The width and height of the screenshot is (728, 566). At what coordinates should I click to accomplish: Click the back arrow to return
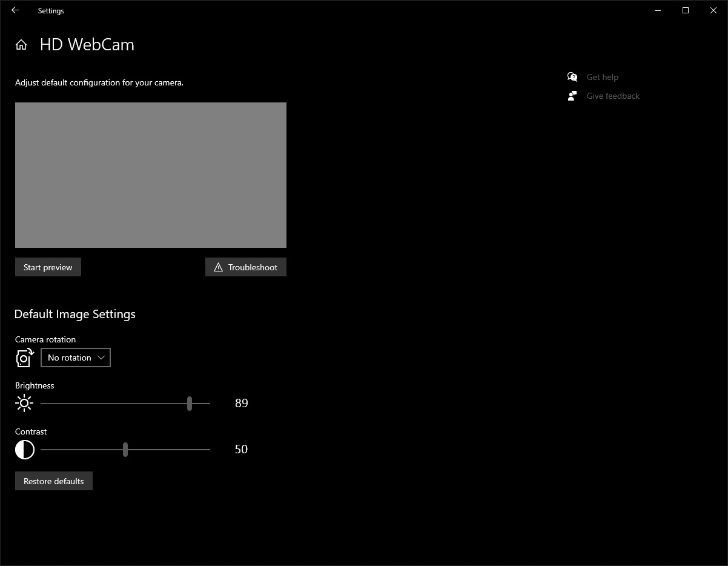coord(15,10)
